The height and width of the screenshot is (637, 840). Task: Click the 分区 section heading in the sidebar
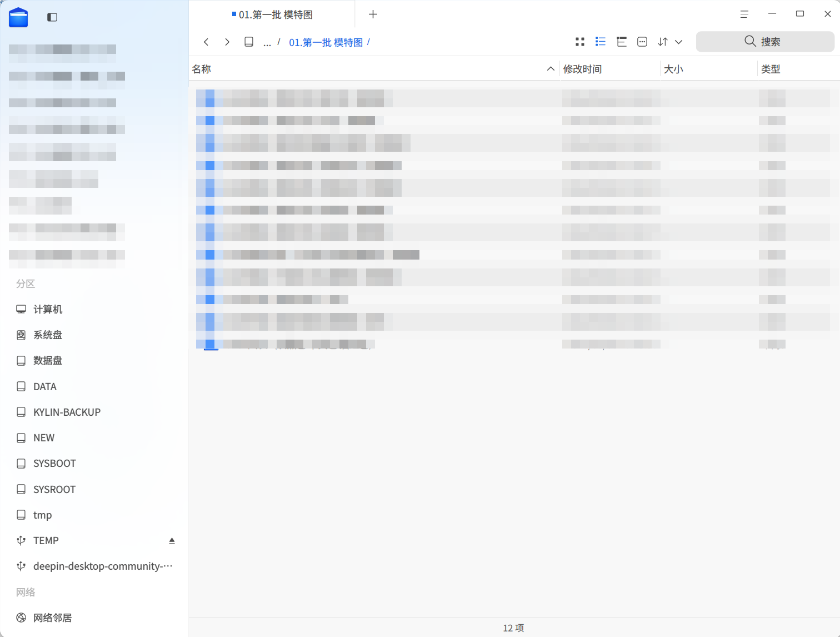click(x=26, y=283)
